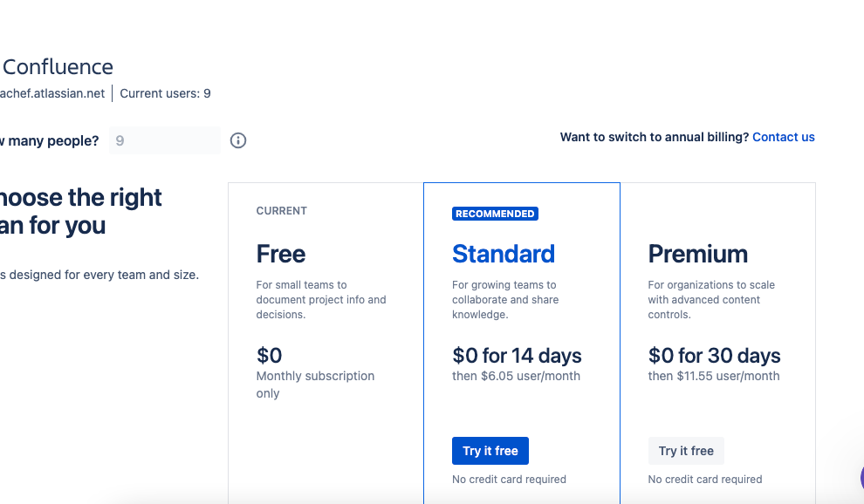Start Standard trial with Try it free
This screenshot has height=504, width=864.
click(x=490, y=451)
